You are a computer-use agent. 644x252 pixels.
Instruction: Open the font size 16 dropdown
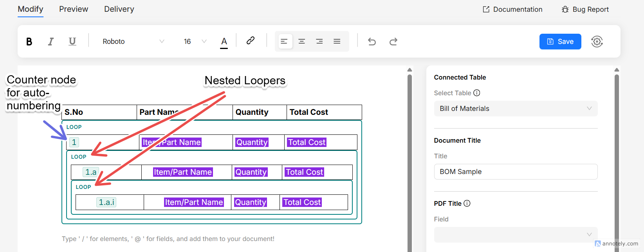(195, 42)
